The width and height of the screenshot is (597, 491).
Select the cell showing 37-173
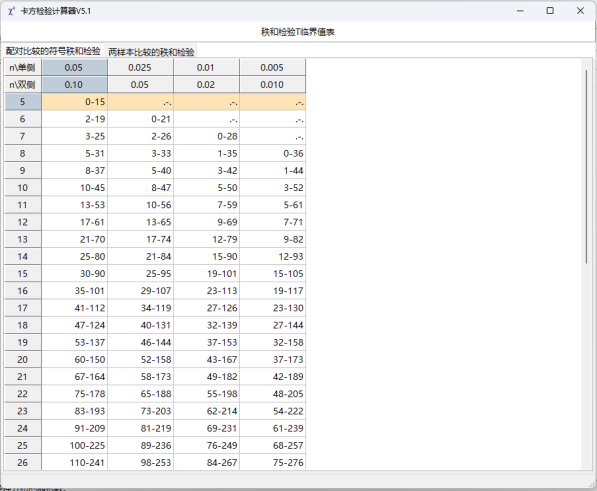click(272, 359)
